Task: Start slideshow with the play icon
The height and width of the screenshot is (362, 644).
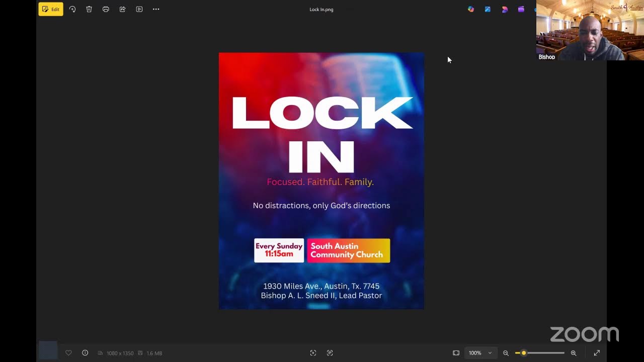Action: tap(139, 9)
